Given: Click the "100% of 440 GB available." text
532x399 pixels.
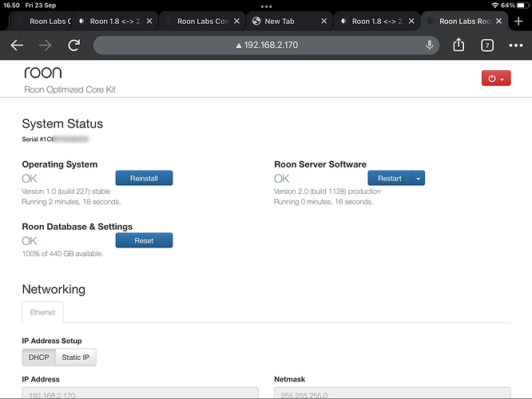Looking at the screenshot, I should tap(62, 254).
